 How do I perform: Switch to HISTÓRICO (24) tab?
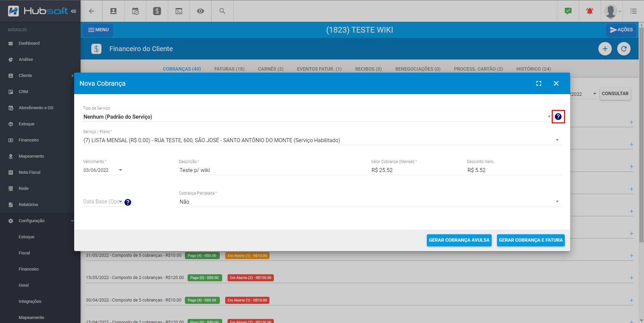pos(534,69)
